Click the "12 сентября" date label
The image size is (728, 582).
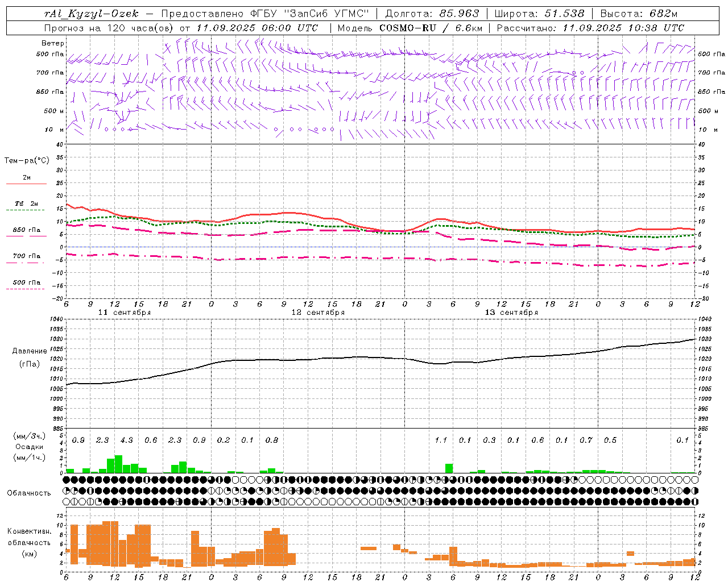(x=318, y=313)
